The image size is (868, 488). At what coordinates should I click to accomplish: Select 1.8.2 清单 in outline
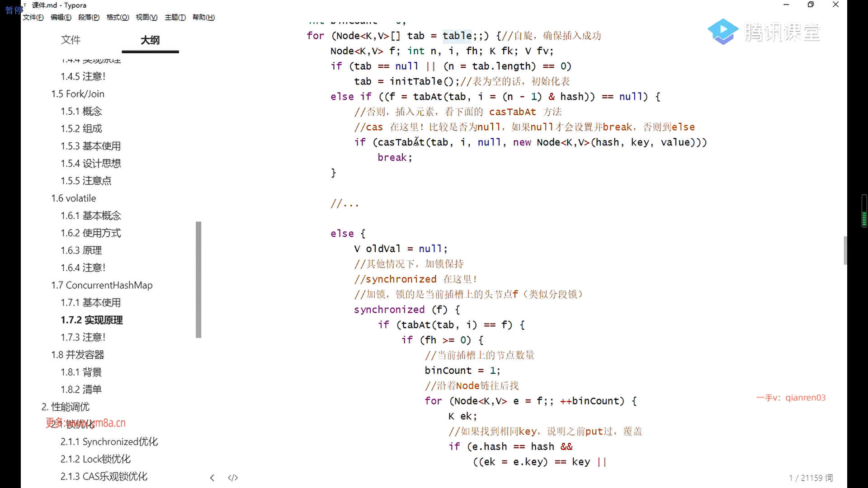pos(81,389)
